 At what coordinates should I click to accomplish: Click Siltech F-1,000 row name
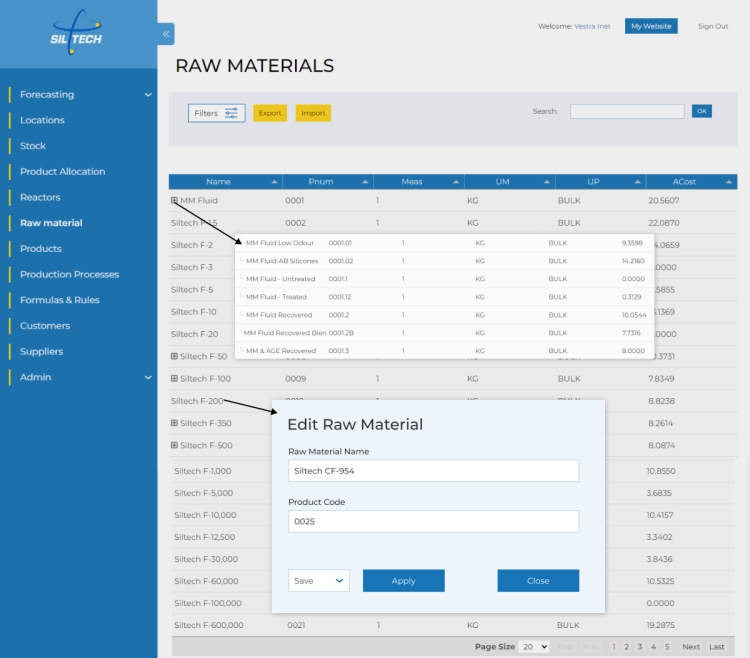(x=202, y=471)
